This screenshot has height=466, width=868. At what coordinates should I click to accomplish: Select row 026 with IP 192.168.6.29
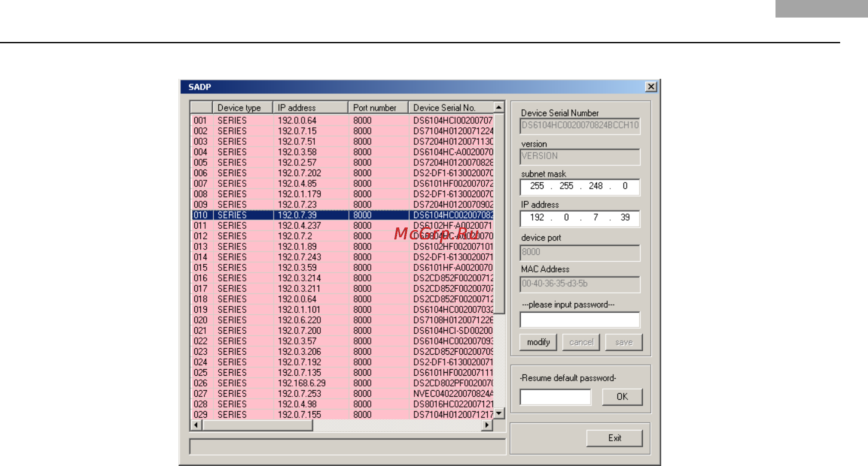pos(342,383)
